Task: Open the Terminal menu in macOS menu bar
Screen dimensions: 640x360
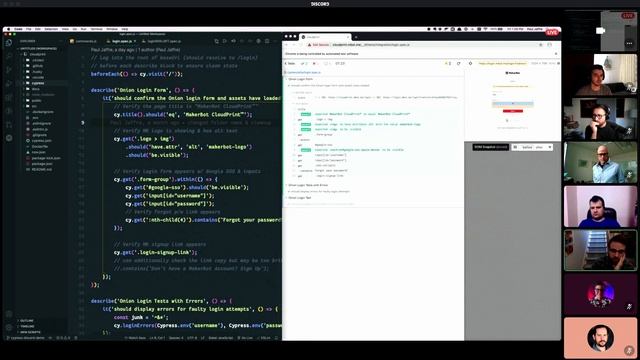Action: click(x=96, y=29)
